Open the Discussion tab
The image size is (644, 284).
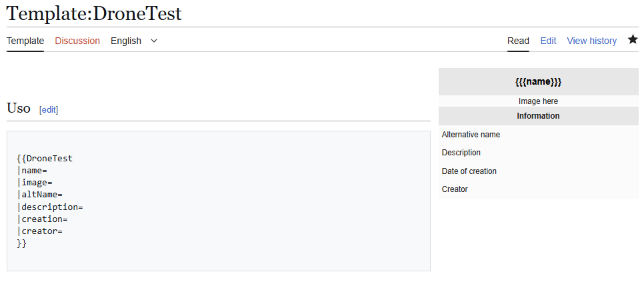point(77,41)
